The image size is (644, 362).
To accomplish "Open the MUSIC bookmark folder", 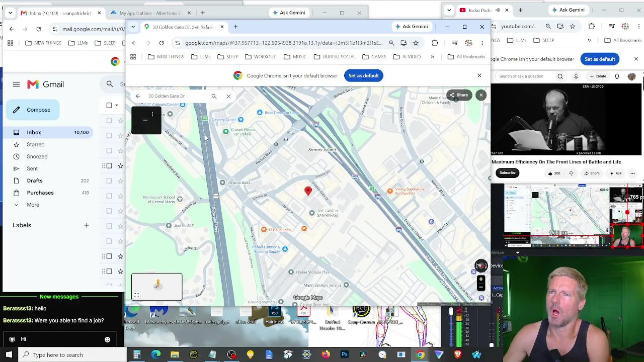I will point(295,57).
